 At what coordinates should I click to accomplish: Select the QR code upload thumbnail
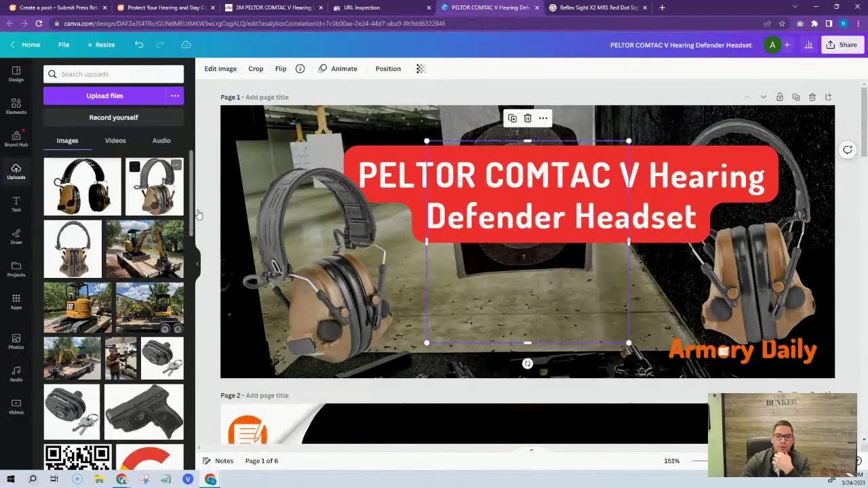point(77,457)
